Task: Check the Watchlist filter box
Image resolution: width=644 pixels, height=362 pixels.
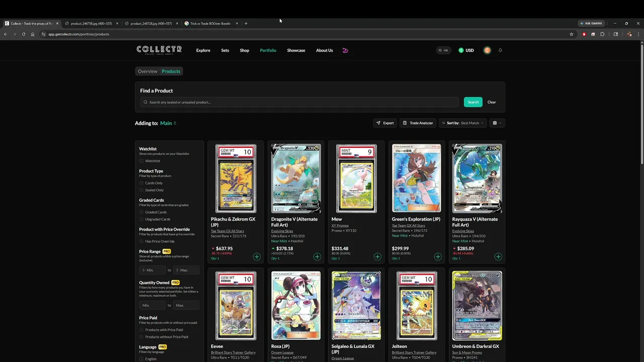Action: (x=141, y=161)
